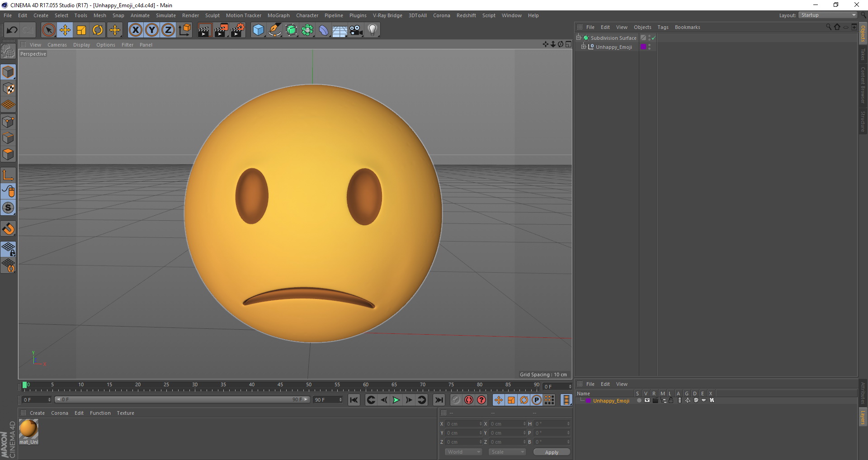Image resolution: width=868 pixels, height=460 pixels.
Task: Open the World coordinate dropdown
Action: point(463,452)
